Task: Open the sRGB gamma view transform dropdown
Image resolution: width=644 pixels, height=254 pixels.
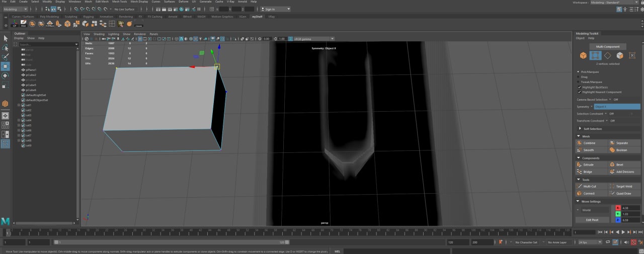Action: click(x=315, y=39)
